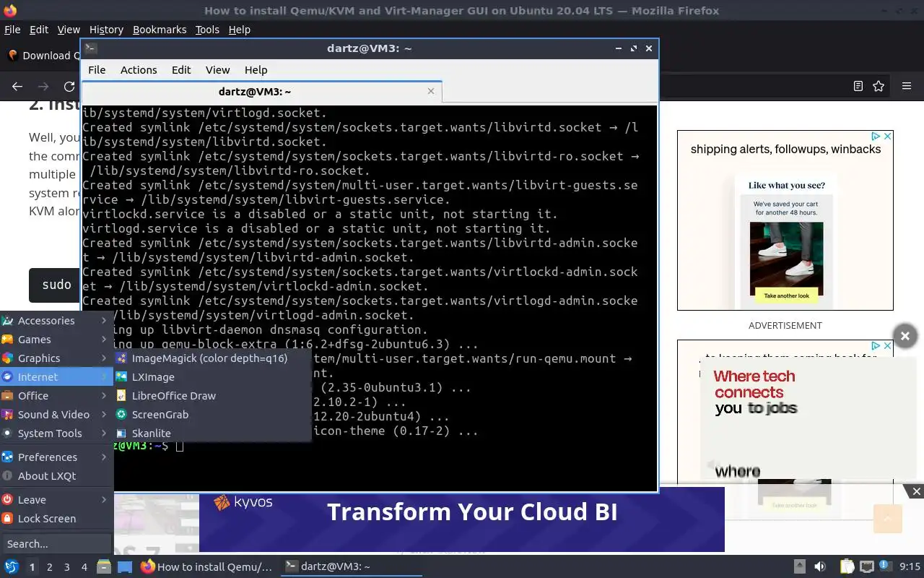Expand the Leave submenu
924x578 pixels.
point(57,499)
